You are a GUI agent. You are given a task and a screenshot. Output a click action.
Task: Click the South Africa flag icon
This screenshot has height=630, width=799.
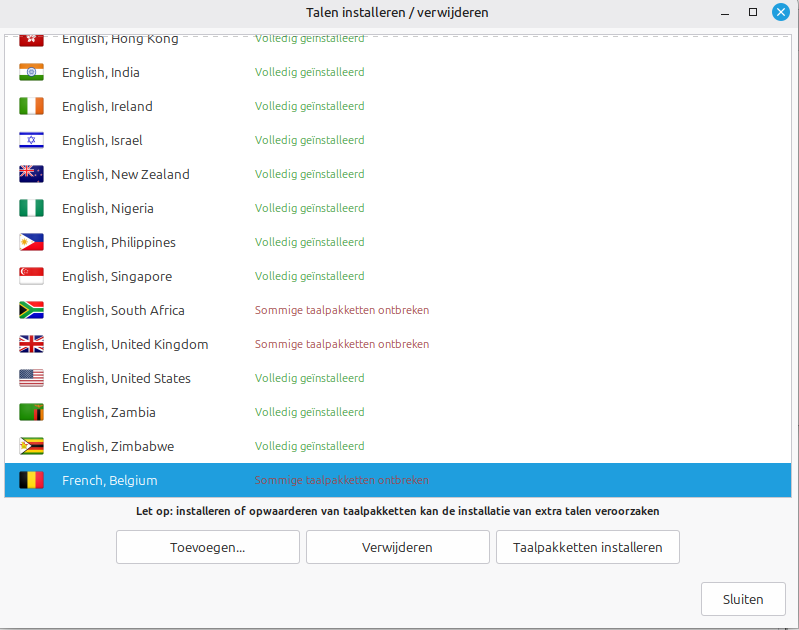point(31,310)
